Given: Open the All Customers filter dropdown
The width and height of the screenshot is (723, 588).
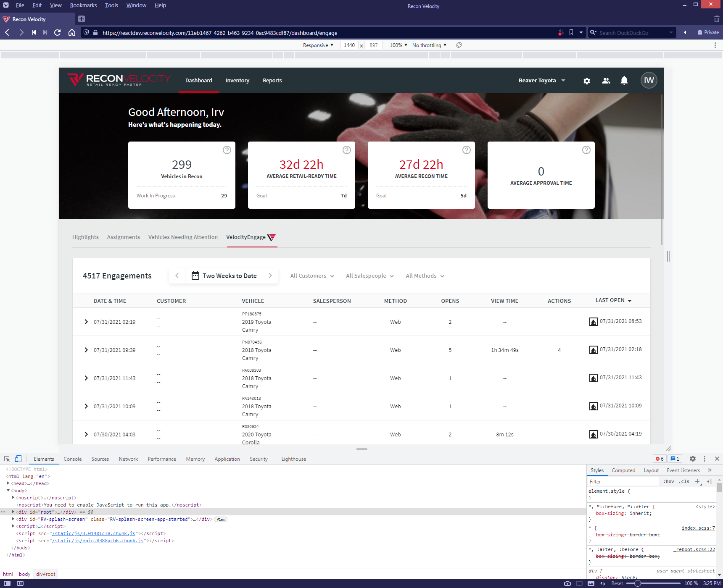Looking at the screenshot, I should [312, 276].
